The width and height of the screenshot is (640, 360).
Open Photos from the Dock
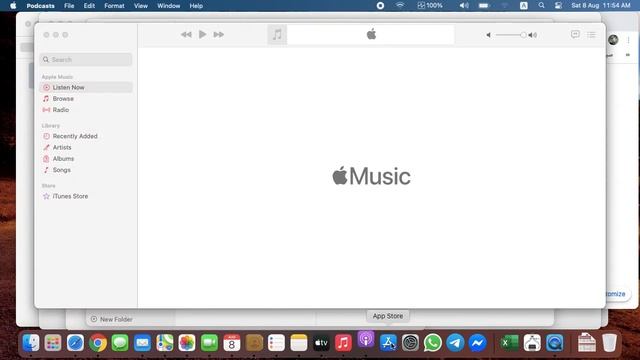[187, 343]
